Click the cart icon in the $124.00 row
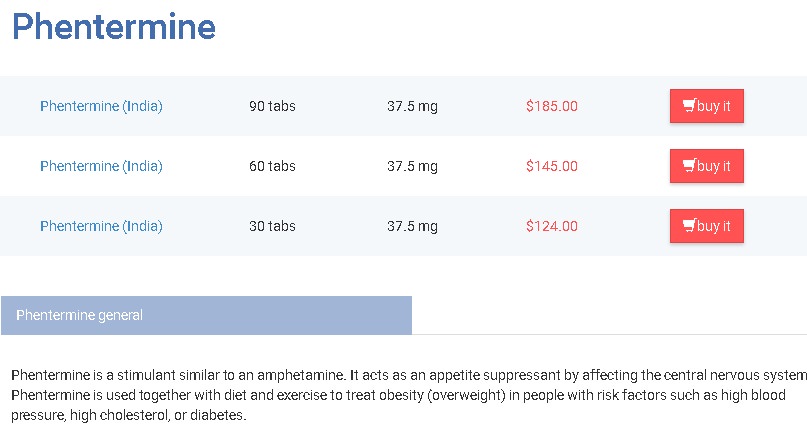Image resolution: width=807 pixels, height=429 pixels. (689, 226)
